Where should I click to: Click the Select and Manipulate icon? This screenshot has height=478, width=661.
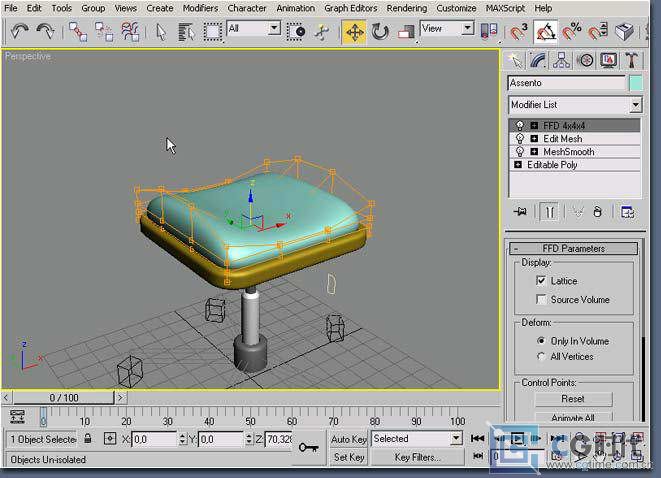pos(322,32)
